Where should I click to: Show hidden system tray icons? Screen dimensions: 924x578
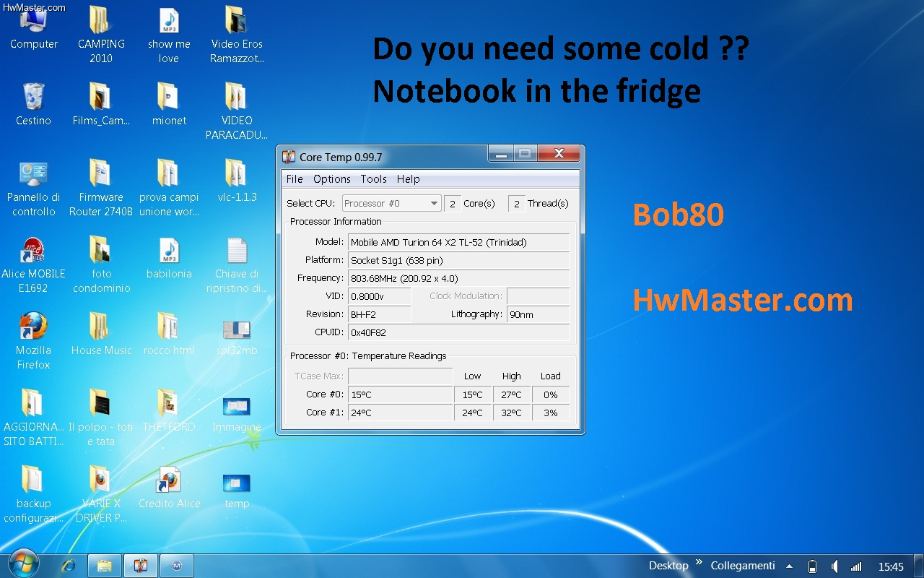coord(789,566)
